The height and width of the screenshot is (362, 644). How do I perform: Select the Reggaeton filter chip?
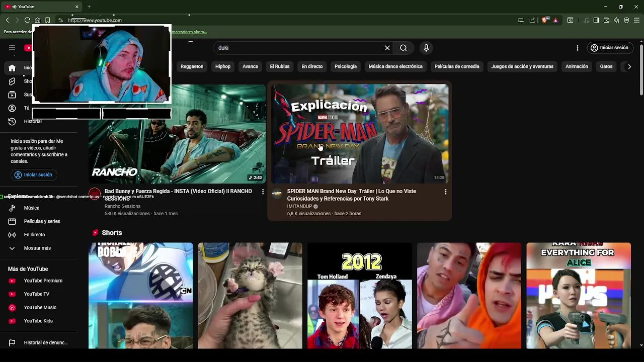[192, 66]
